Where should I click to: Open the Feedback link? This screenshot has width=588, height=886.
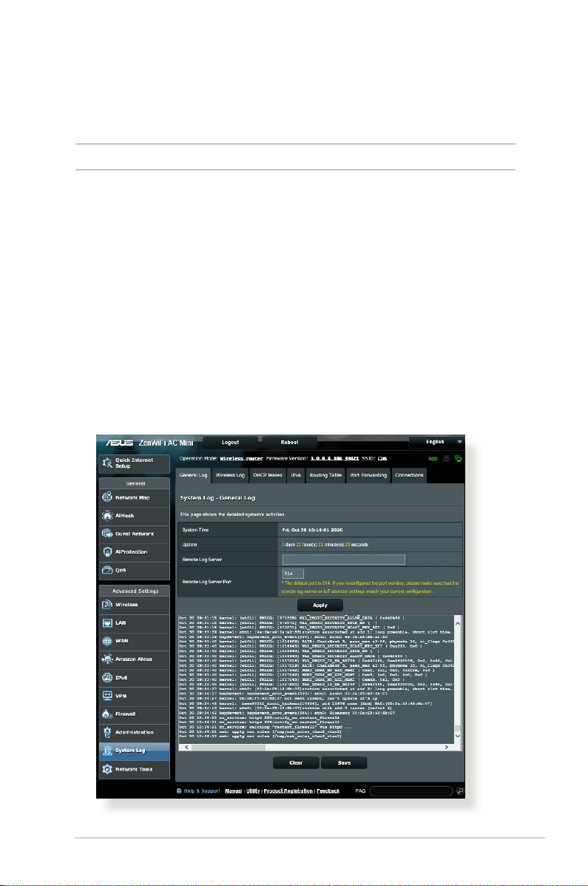pos(328,791)
